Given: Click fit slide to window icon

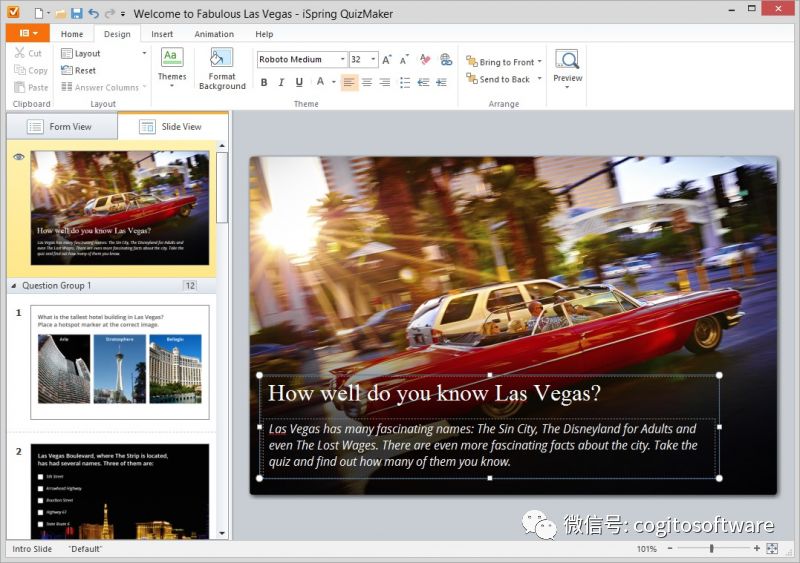Looking at the screenshot, I should pyautogui.click(x=772, y=549).
